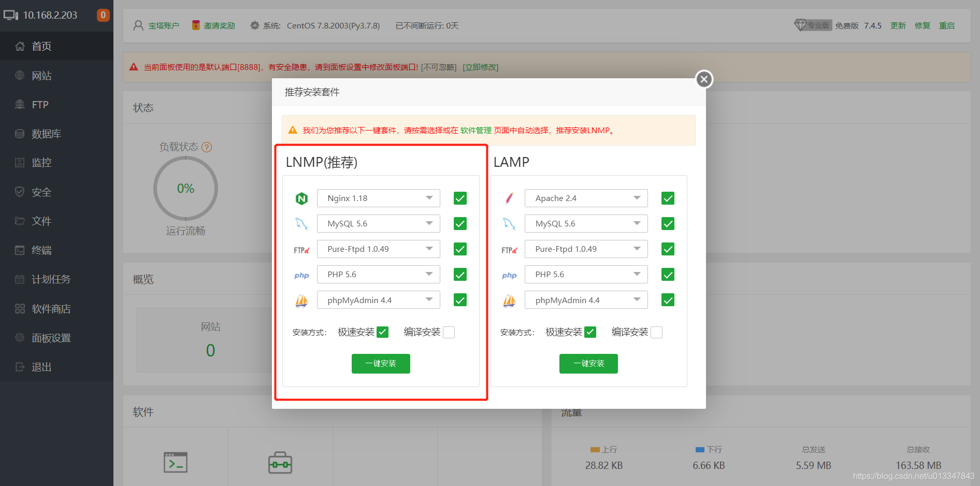Screen dimensions: 980x486
Task: Click 一键安装 button under LAMP
Action: (x=588, y=364)
